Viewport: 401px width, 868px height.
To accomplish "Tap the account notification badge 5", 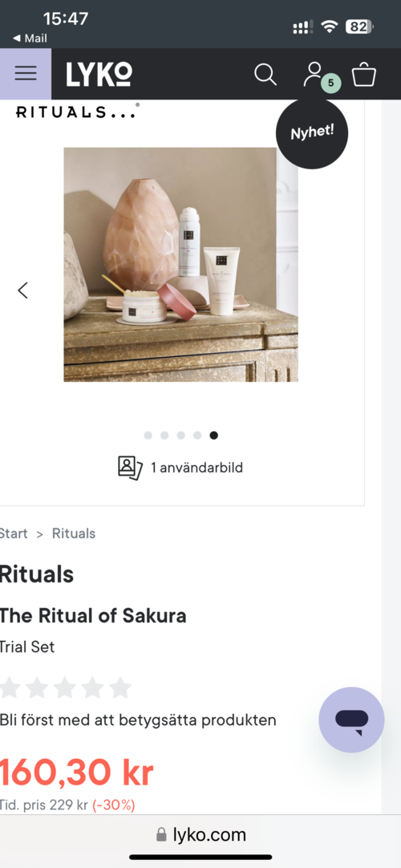I will pos(330,83).
